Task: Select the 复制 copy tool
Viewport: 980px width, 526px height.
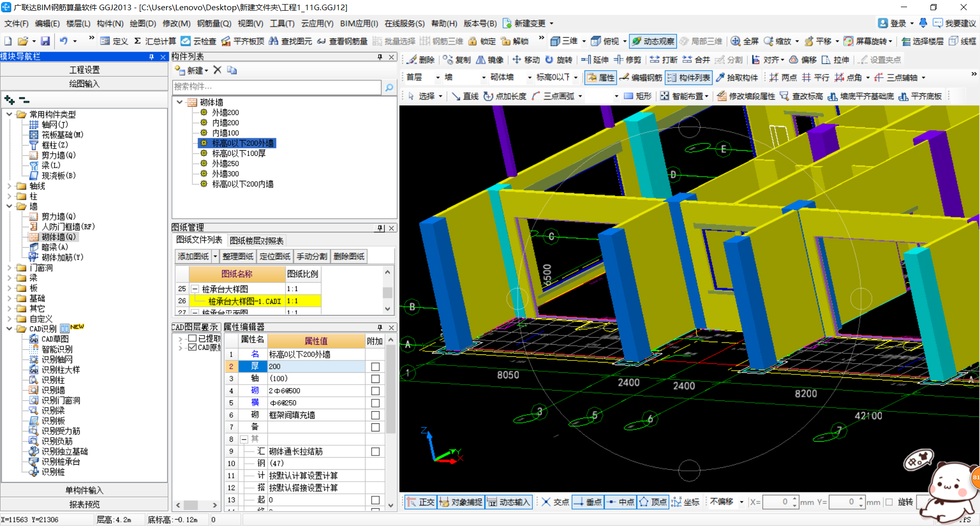Action: (x=457, y=60)
